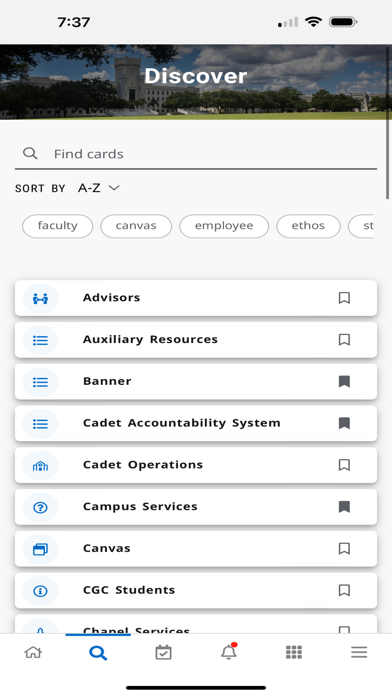The width and height of the screenshot is (392, 696).
Task: Open the Cadet Accountability System card
Action: pyautogui.click(x=196, y=423)
